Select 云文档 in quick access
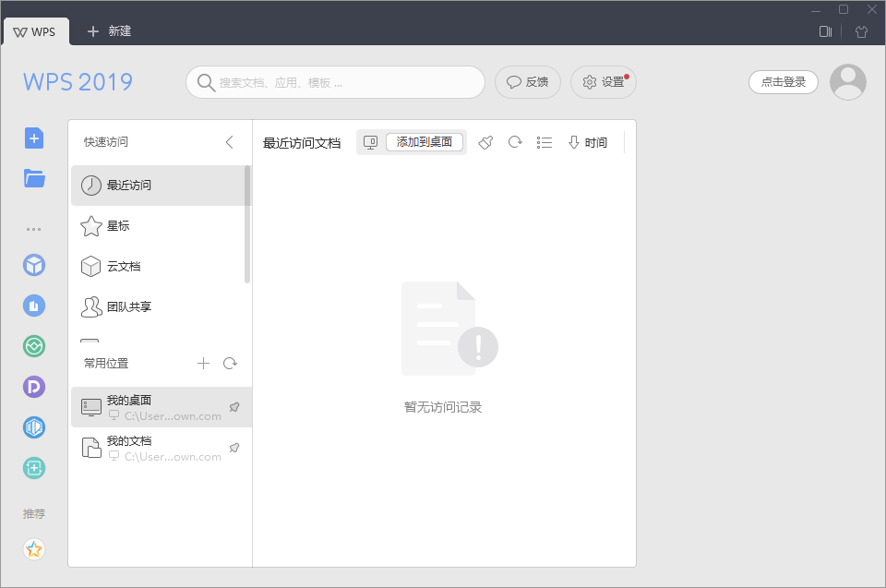 158,266
